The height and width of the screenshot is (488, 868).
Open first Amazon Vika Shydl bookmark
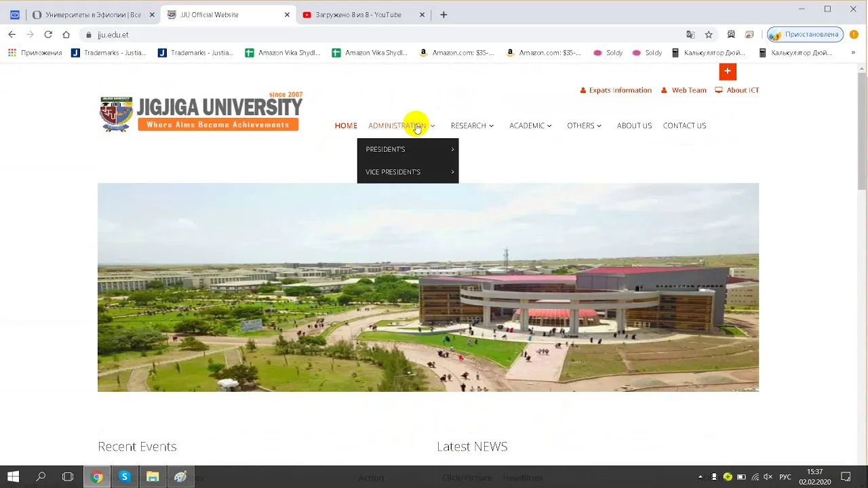click(x=282, y=53)
